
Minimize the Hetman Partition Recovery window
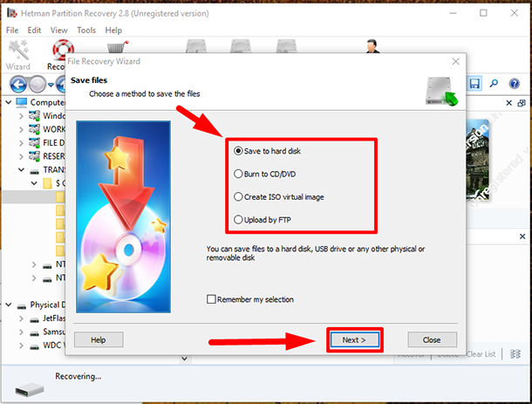(453, 13)
